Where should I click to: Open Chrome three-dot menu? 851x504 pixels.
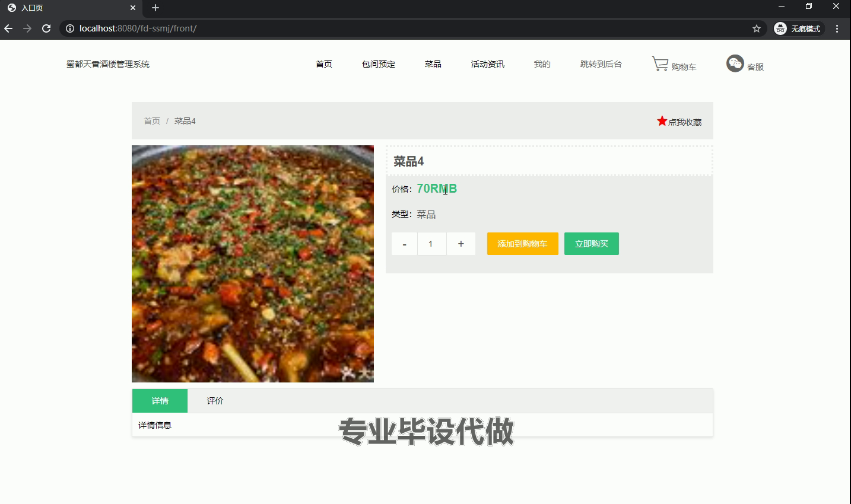837,28
